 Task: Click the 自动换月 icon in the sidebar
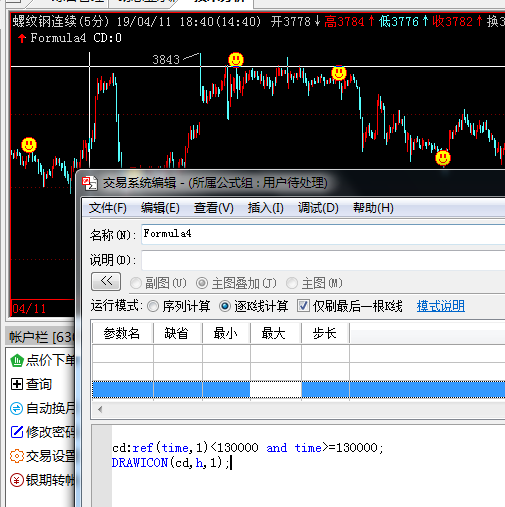tap(17, 408)
